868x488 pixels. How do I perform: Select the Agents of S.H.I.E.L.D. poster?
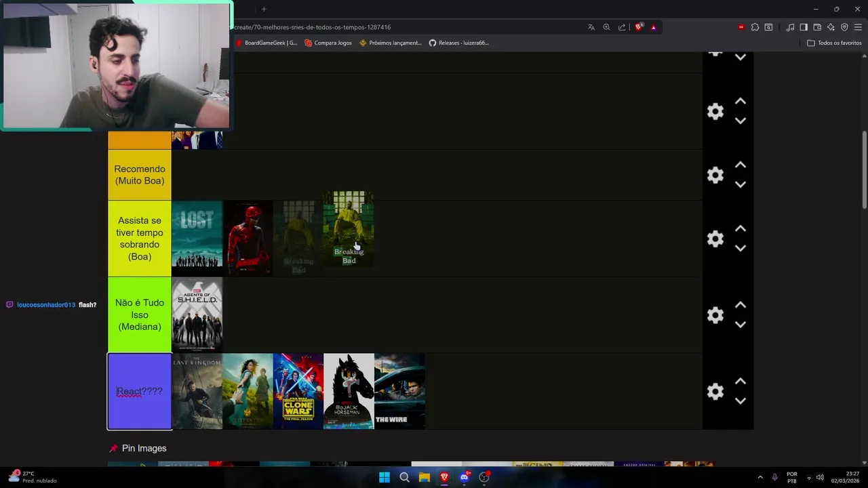[197, 315]
